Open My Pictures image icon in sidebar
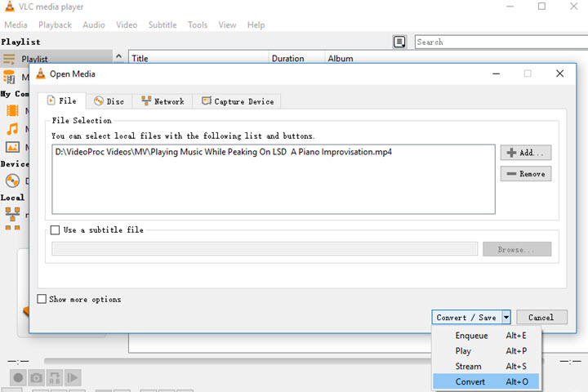 click(12, 147)
